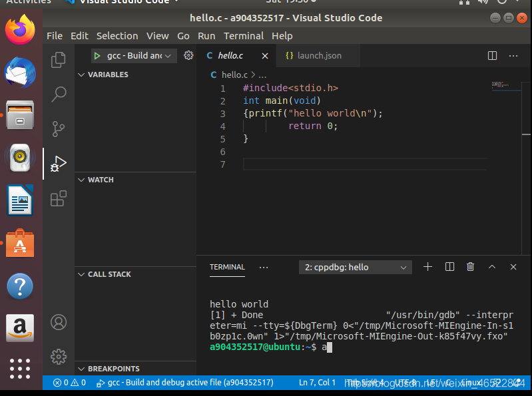The image size is (532, 396).
Task: Open the Run and Debug view
Action: [59, 164]
